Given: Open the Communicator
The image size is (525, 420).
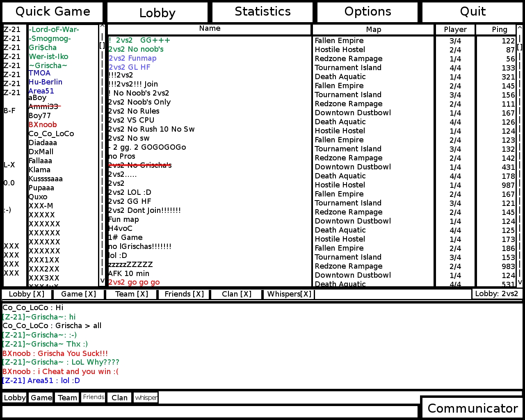Looking at the screenshot, I should tap(472, 408).
